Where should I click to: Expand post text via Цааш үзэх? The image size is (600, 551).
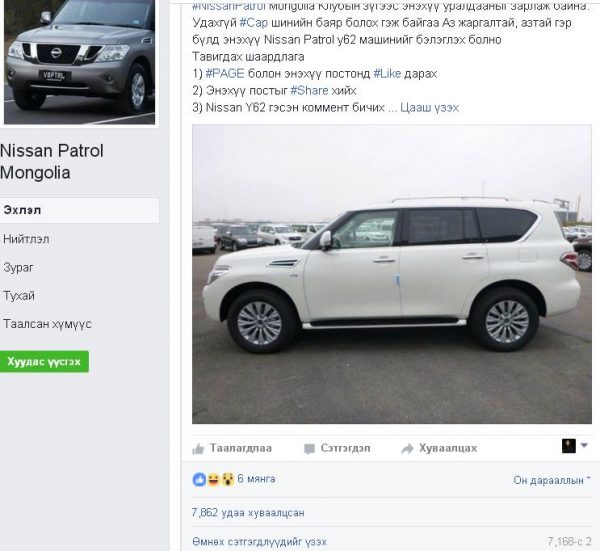point(429,108)
